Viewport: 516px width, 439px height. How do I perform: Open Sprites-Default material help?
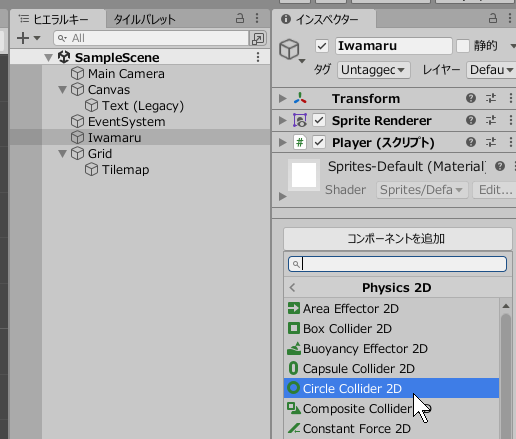pyautogui.click(x=500, y=166)
